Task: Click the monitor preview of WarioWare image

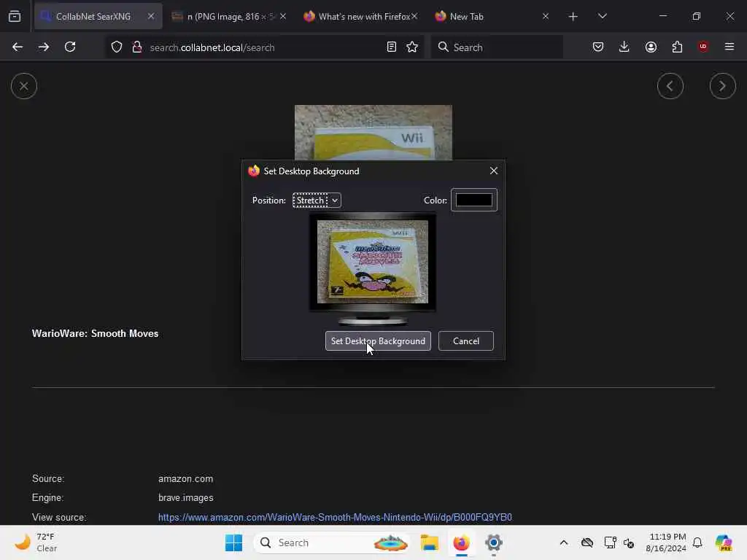Action: pos(373,262)
